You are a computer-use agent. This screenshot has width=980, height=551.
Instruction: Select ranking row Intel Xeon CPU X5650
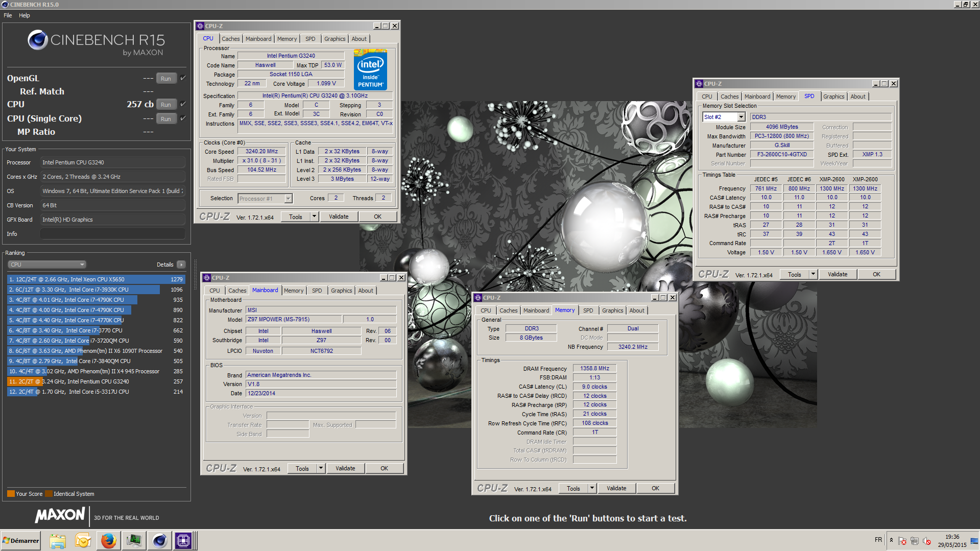[x=96, y=279]
